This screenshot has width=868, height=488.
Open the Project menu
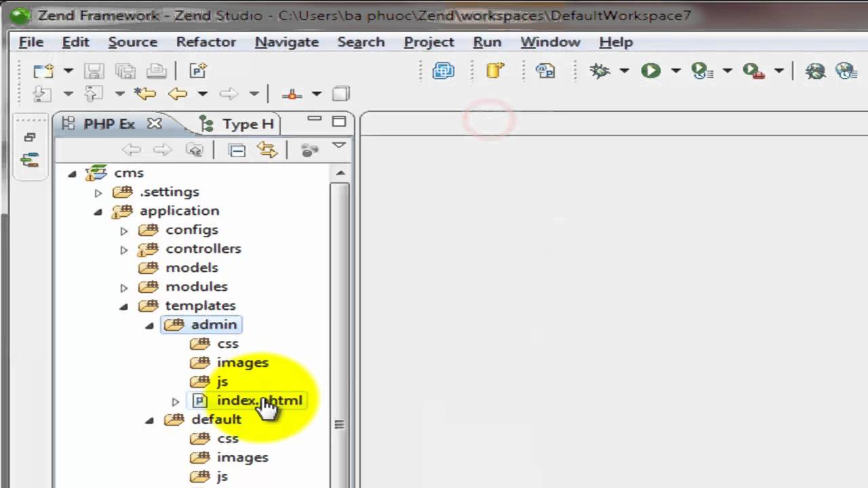(429, 42)
